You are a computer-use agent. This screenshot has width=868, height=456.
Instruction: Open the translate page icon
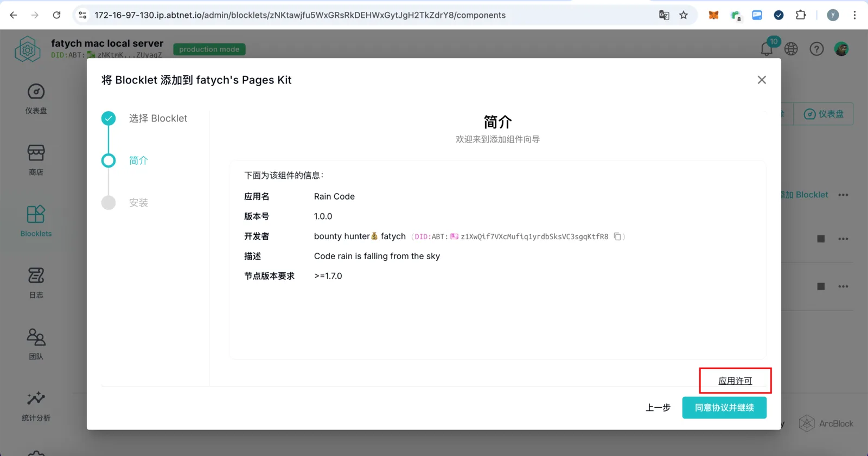[664, 15]
